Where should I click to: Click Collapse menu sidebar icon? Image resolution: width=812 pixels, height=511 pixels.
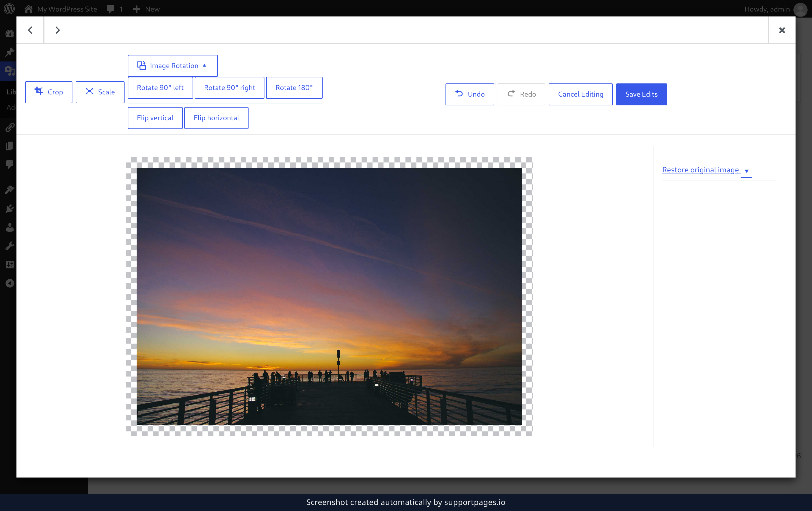tap(9, 283)
